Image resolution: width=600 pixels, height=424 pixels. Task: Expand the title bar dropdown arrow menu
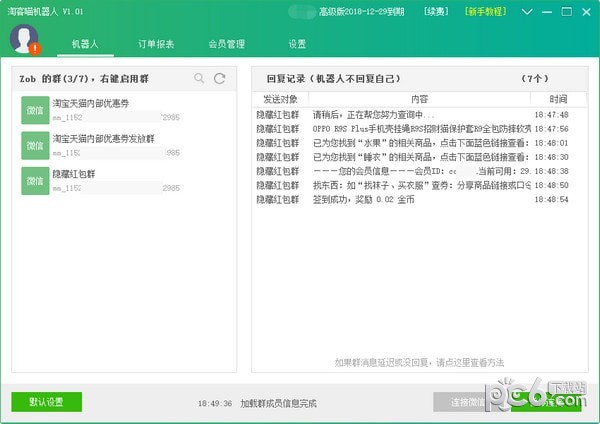point(527,12)
